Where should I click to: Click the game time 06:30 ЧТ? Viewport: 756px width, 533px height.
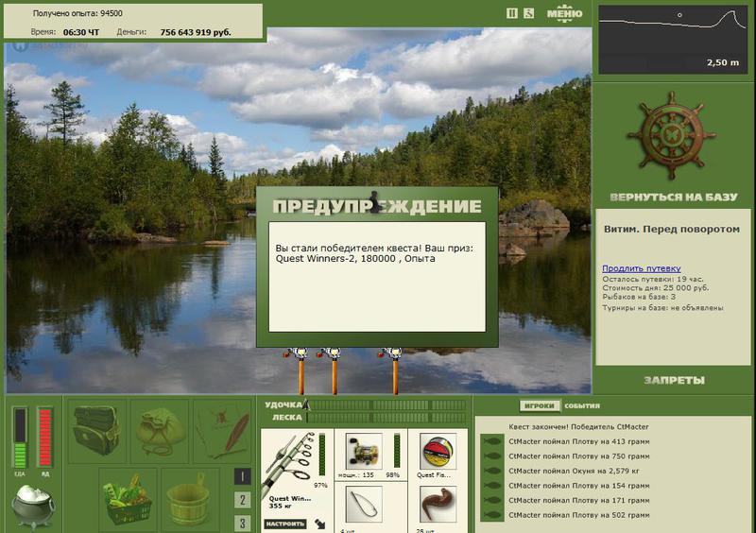pos(81,32)
